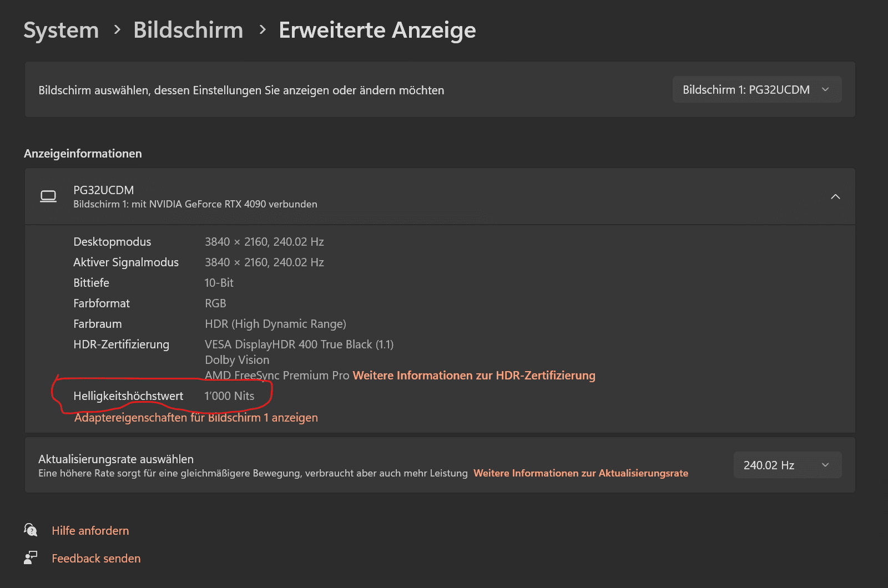Click the monitor icon next to PG32UCDM
888x588 pixels.
coord(48,196)
